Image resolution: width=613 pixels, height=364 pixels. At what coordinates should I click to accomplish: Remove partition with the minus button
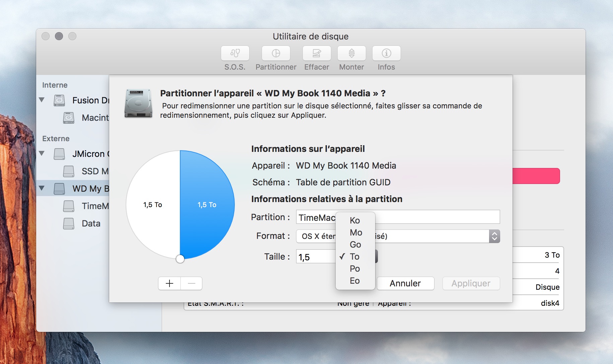click(x=192, y=283)
